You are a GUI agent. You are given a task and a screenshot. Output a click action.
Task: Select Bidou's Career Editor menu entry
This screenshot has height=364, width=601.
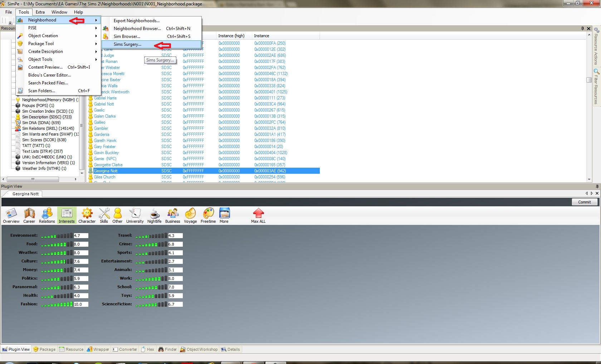(x=58, y=75)
